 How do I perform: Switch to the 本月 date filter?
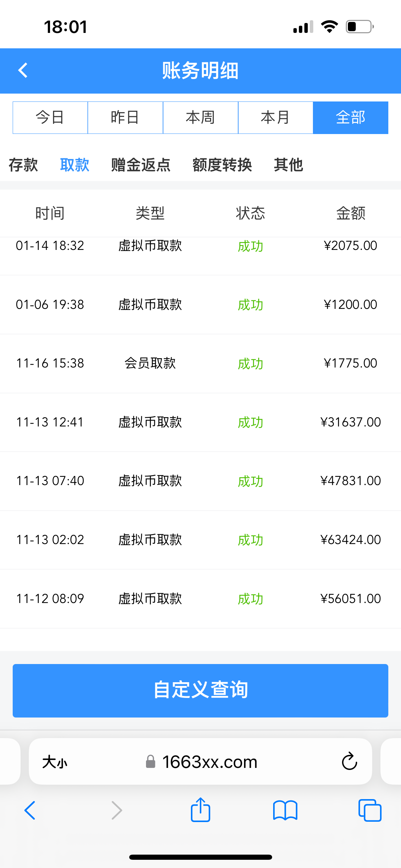[x=276, y=118]
